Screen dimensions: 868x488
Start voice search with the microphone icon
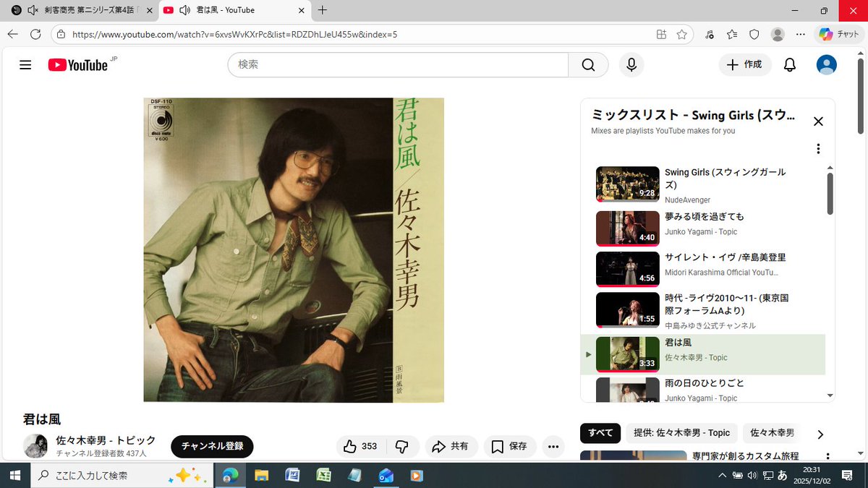631,65
